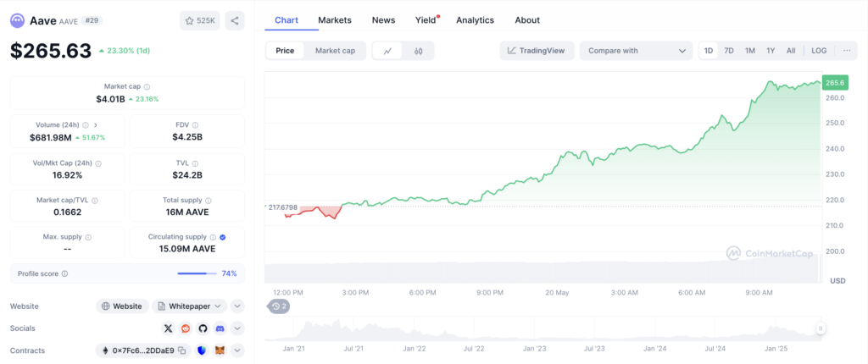Open the News tab
Screen dimensions: 868x364
pos(384,20)
